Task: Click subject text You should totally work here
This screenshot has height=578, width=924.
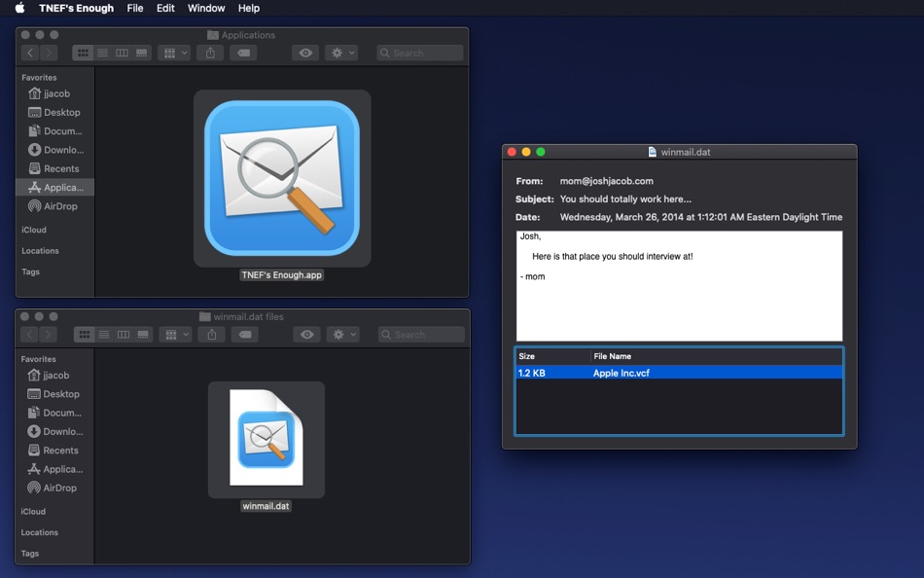Action: pos(625,199)
